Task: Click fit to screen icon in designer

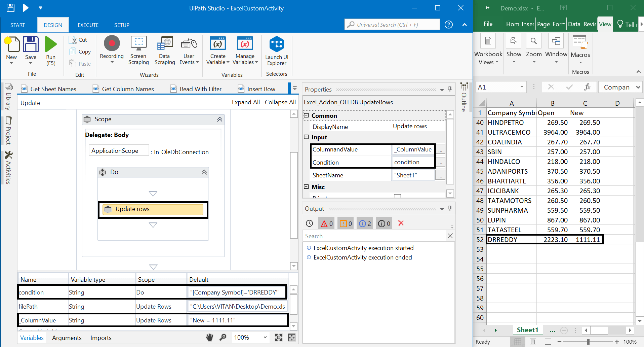Action: [279, 337]
